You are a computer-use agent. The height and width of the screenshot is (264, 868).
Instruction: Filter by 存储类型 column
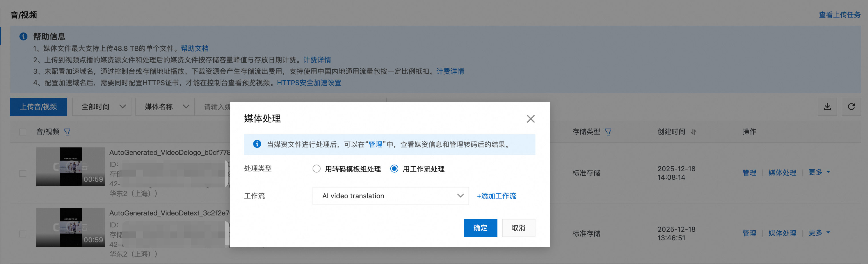608,132
